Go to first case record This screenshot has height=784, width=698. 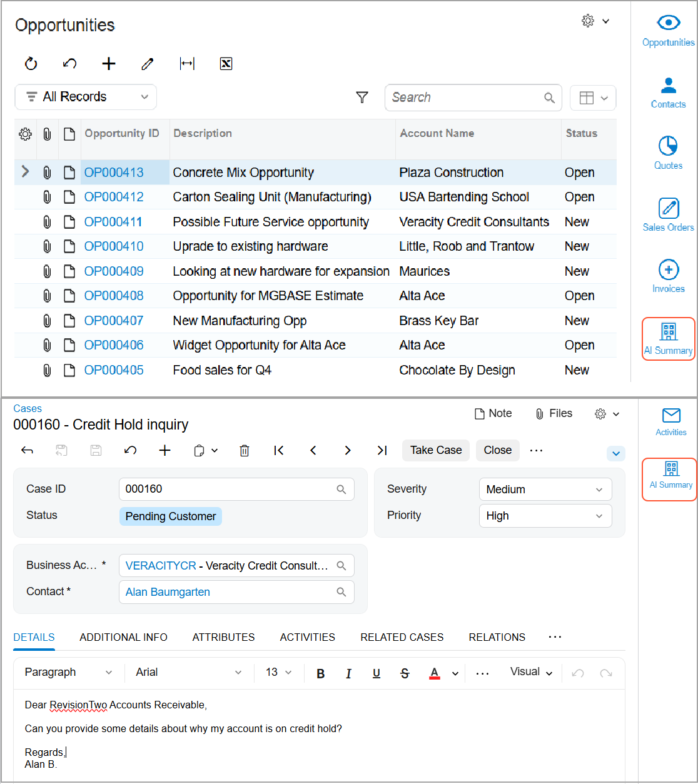[x=279, y=450]
